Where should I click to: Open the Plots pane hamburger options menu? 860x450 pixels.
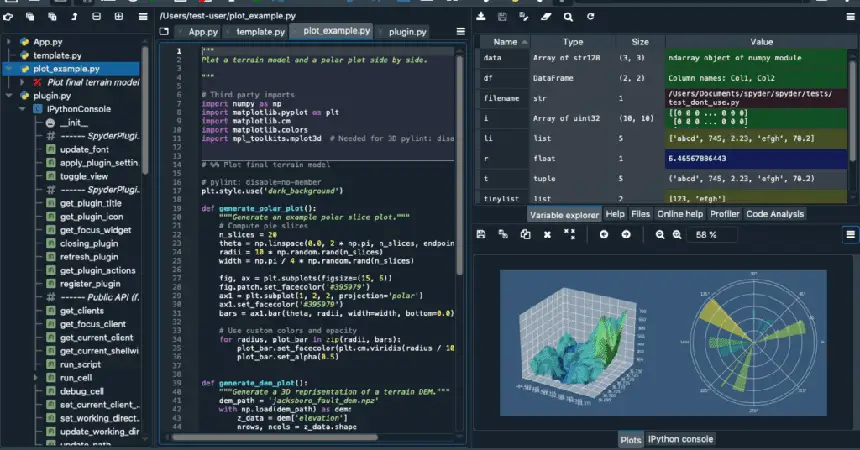pyautogui.click(x=850, y=235)
